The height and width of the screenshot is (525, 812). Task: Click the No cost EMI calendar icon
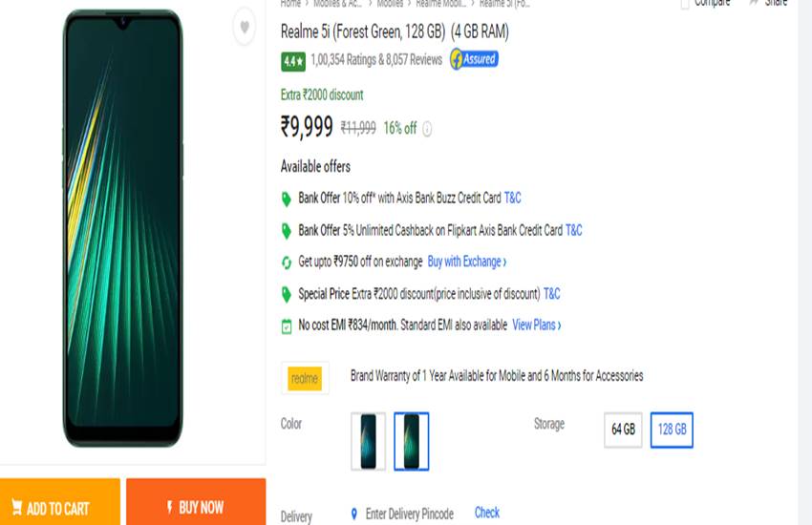coord(286,326)
